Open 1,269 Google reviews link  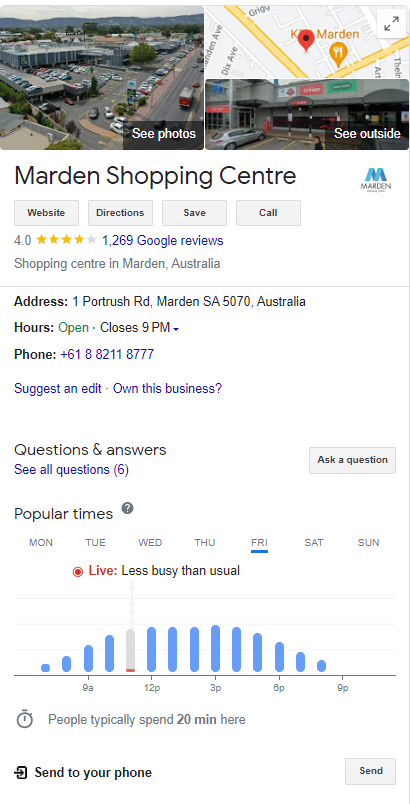pyautogui.click(x=162, y=240)
